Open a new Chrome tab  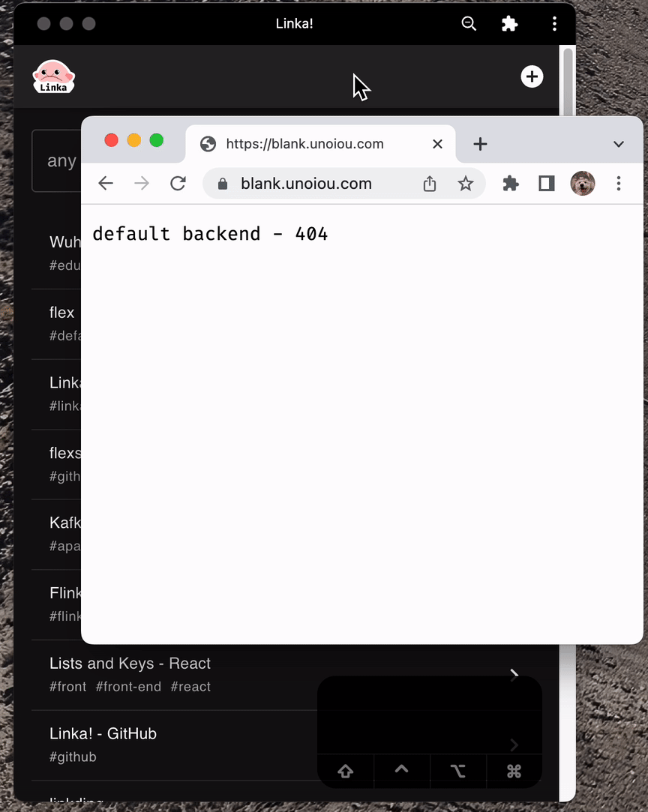pos(480,144)
